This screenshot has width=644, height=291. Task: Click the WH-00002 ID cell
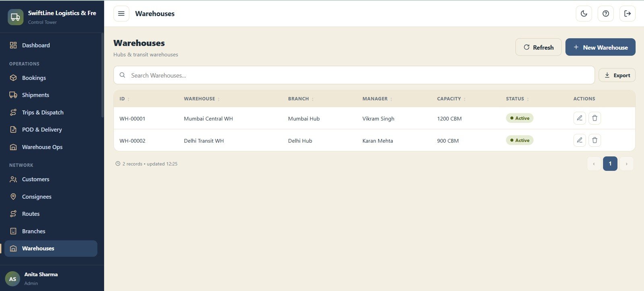click(132, 141)
